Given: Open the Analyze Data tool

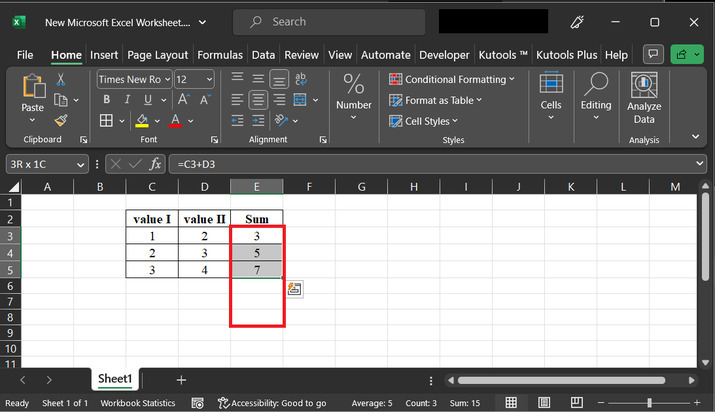Looking at the screenshot, I should (x=644, y=98).
